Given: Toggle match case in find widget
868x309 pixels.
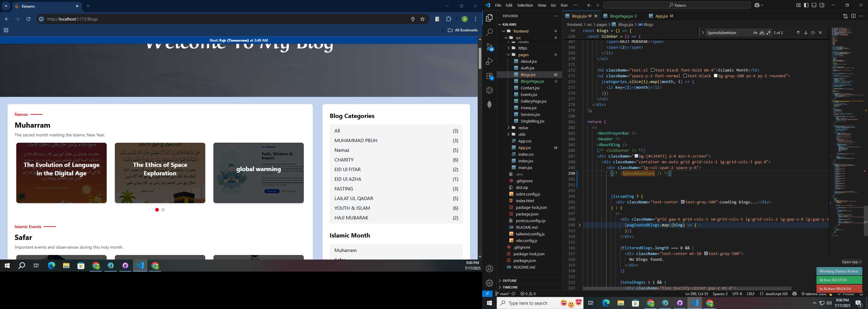Looking at the screenshot, I should (x=755, y=33).
